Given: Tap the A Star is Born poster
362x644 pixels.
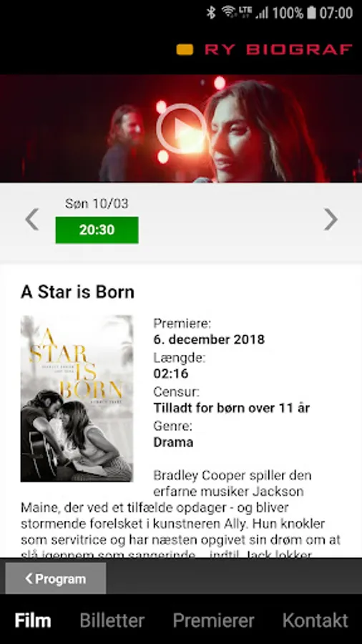Looking at the screenshot, I should [77, 399].
